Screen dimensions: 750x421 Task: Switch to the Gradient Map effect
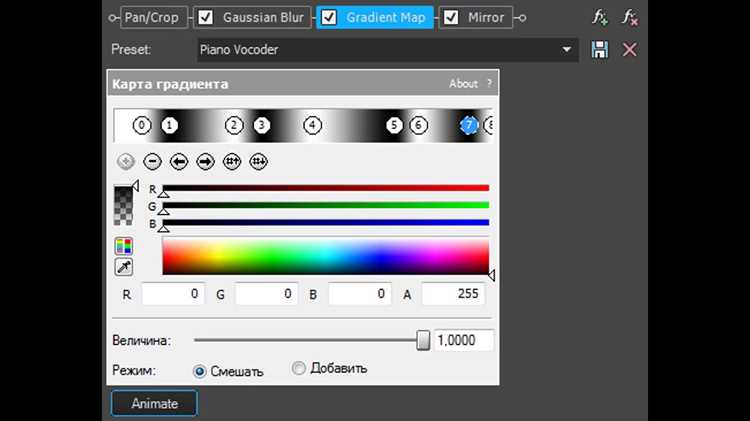(x=375, y=18)
